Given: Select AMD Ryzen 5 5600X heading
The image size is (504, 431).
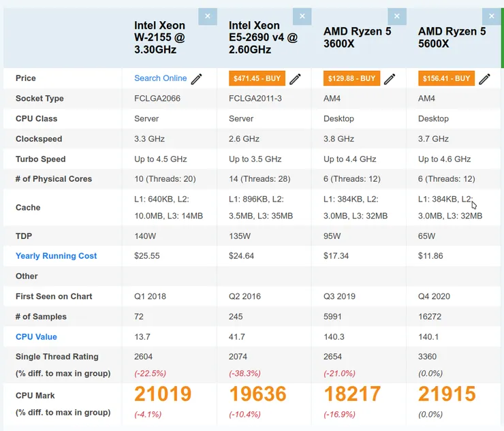Looking at the screenshot, I should point(452,37).
